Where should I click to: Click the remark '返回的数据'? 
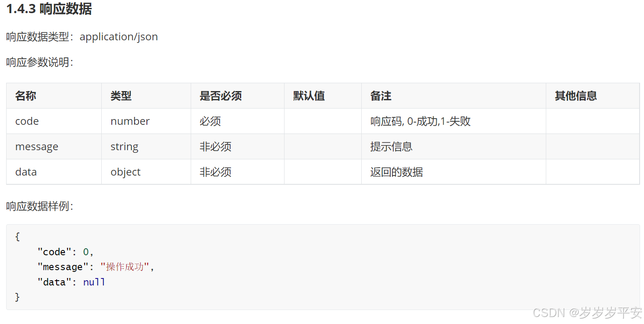tap(396, 172)
